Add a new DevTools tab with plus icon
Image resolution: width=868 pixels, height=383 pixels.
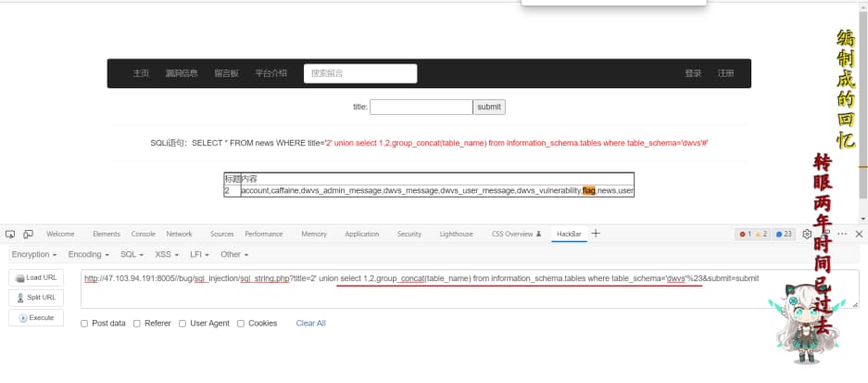click(596, 234)
